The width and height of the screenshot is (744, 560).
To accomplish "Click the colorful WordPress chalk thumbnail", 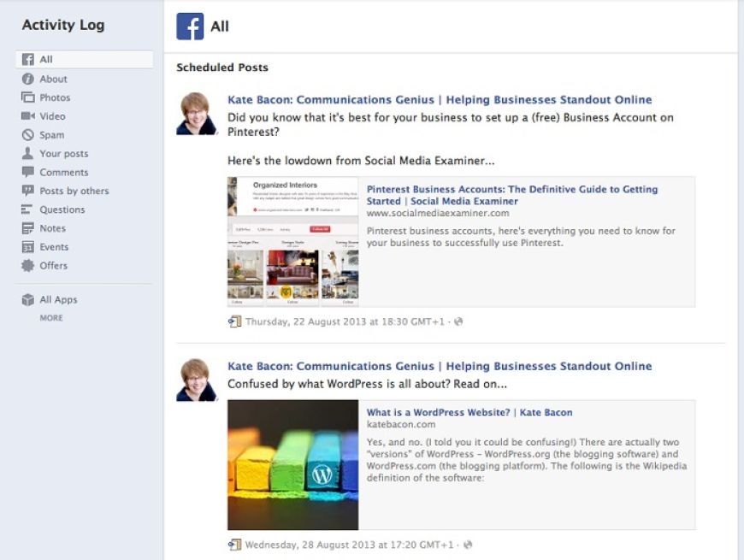I will pos(292,464).
